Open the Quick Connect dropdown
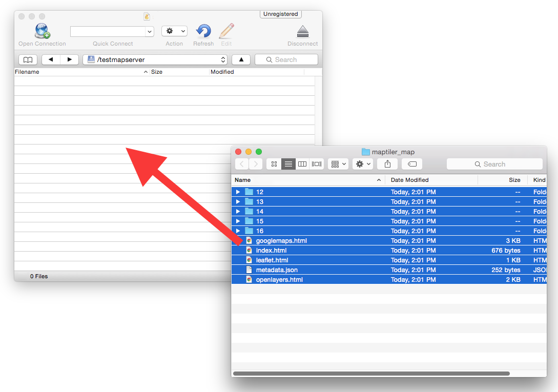Image resolution: width=558 pixels, height=392 pixels. point(149,32)
